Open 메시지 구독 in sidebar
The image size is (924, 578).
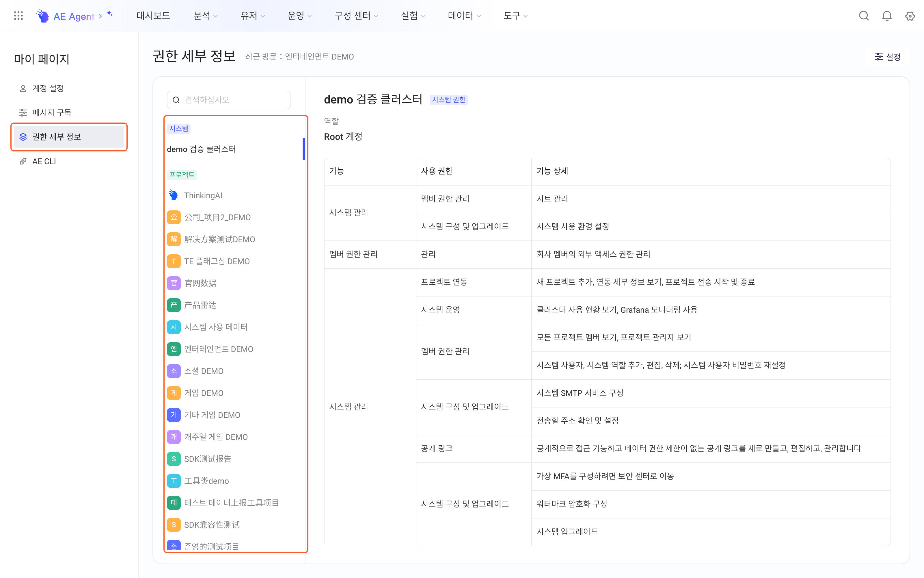(x=69, y=112)
